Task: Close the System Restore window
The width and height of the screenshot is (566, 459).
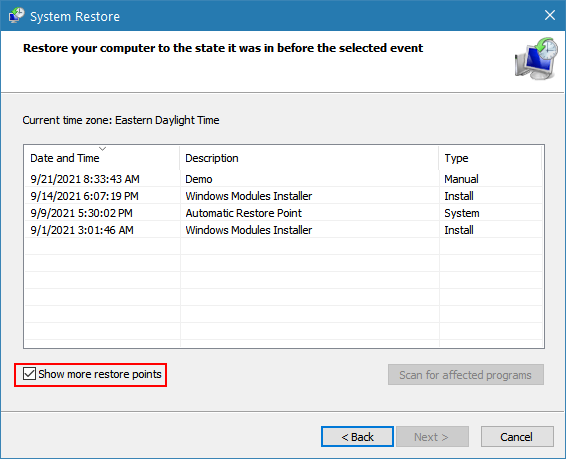Action: point(550,15)
